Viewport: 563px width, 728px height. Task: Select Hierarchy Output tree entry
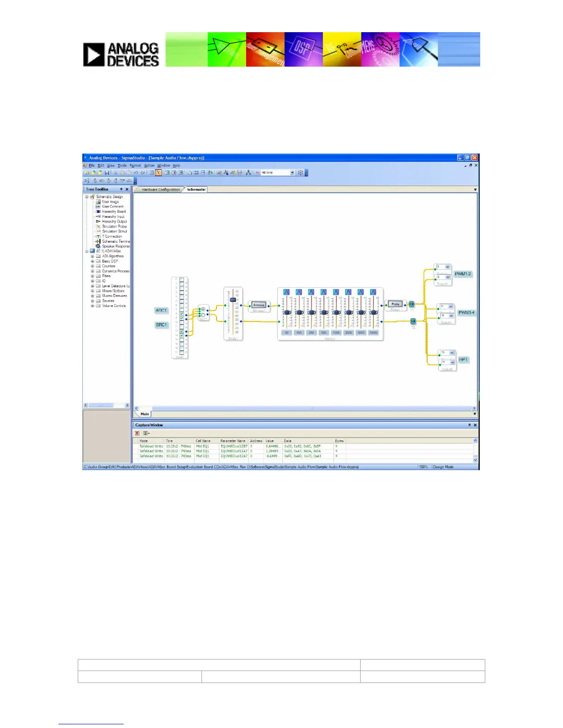115,222
